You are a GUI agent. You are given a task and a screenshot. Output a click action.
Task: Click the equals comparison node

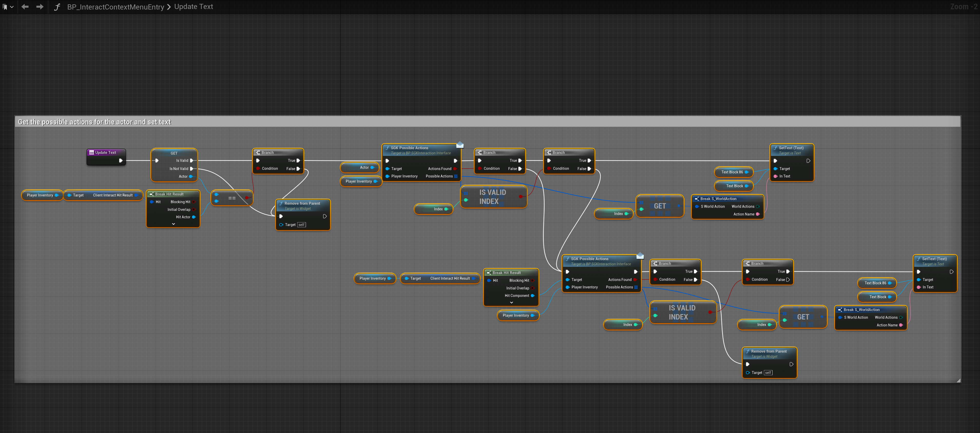[x=232, y=198]
